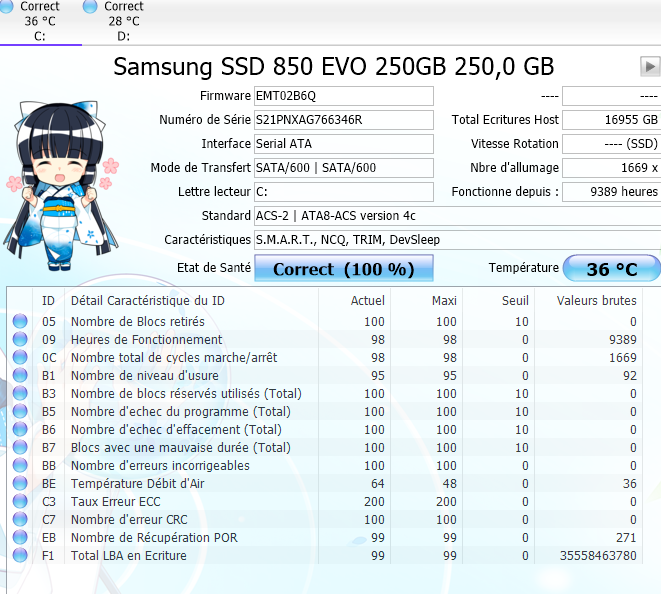This screenshot has height=594, width=661.
Task: Select the Nombre d'erreurs incorrigeables row
Action: (325, 465)
